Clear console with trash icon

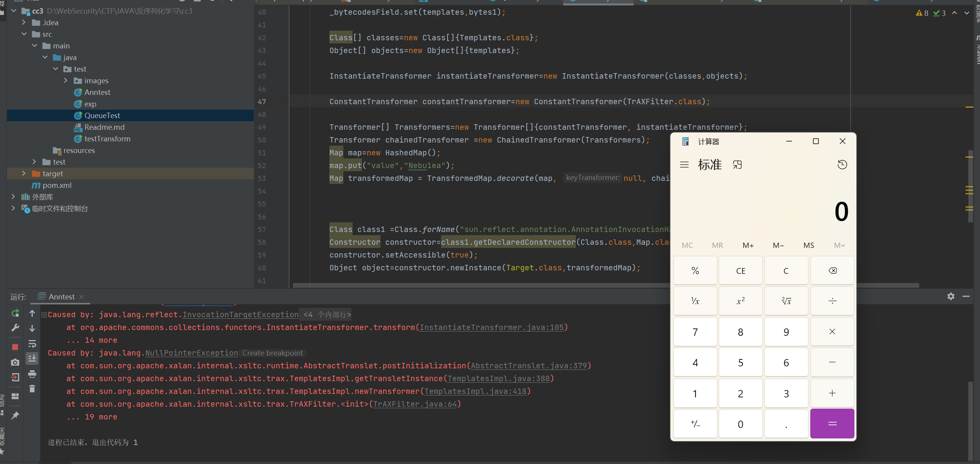(x=32, y=388)
